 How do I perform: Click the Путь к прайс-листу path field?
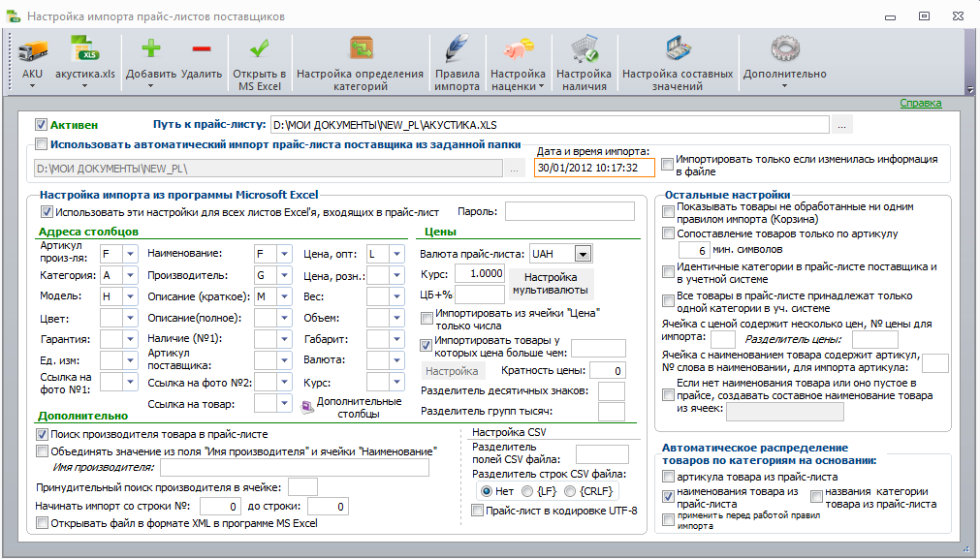pos(550,125)
